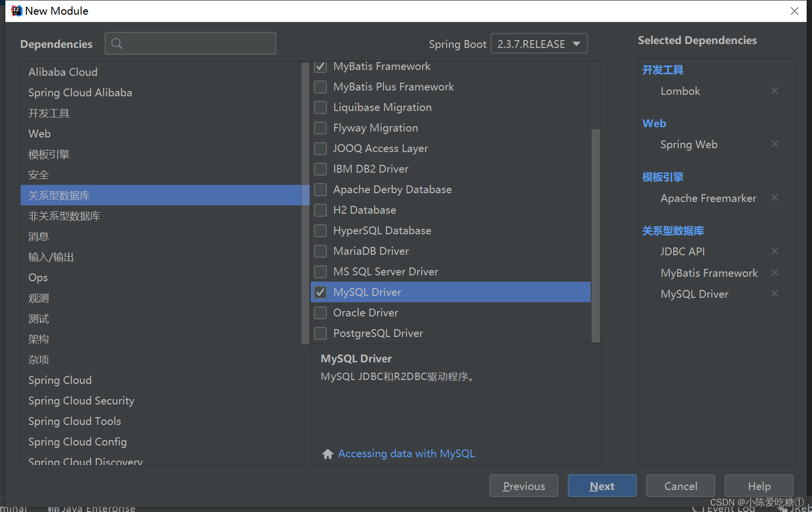This screenshot has height=512, width=812.
Task: Enable the PostgreSQL Driver checkbox
Action: tap(321, 334)
